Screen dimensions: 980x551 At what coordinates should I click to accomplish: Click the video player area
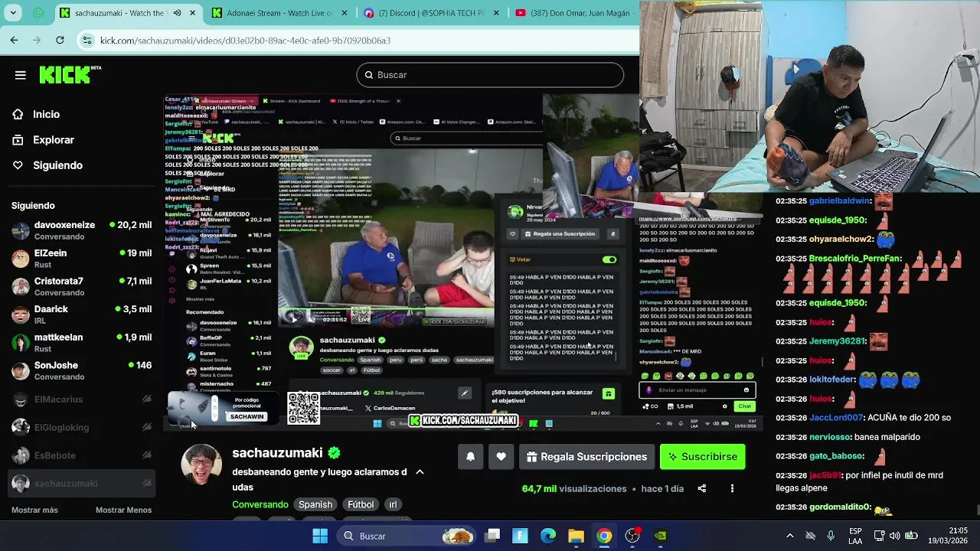point(462,262)
